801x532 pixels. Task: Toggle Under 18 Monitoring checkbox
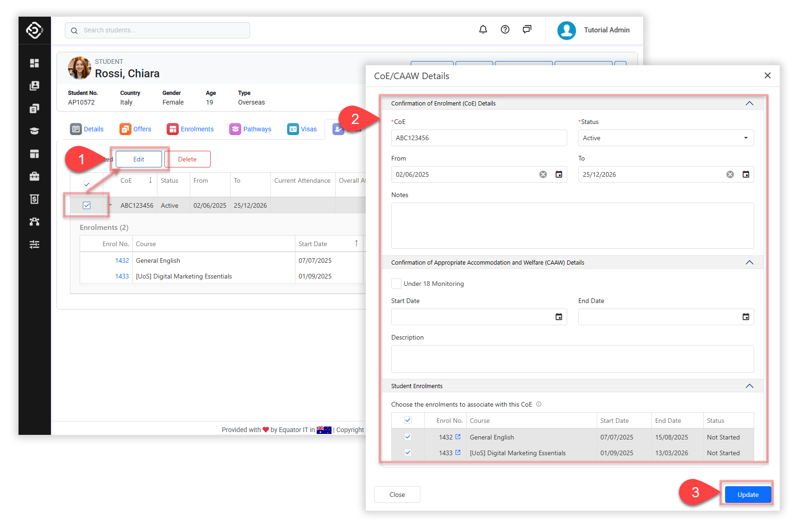tap(396, 284)
